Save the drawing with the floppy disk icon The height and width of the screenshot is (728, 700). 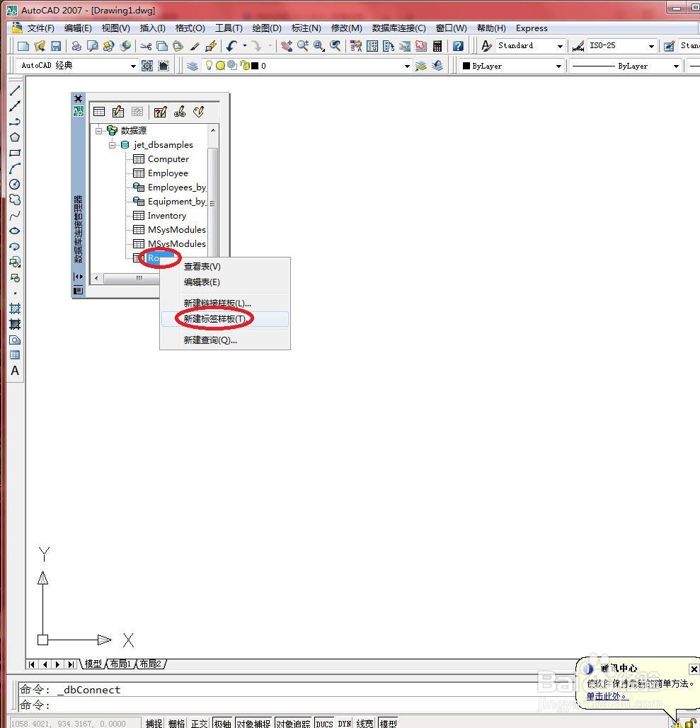[56, 45]
